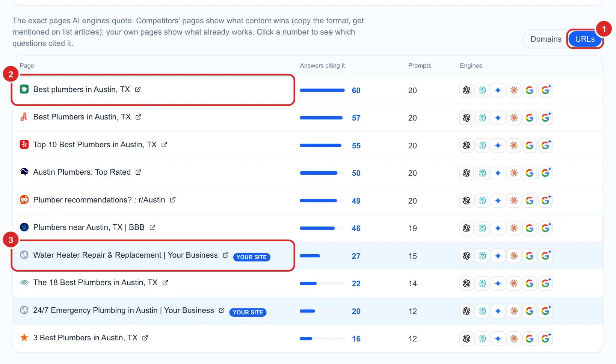This screenshot has width=616, height=364.
Task: Select 'The 18 Best Plumbers in Austin, TX' title
Action: click(95, 282)
